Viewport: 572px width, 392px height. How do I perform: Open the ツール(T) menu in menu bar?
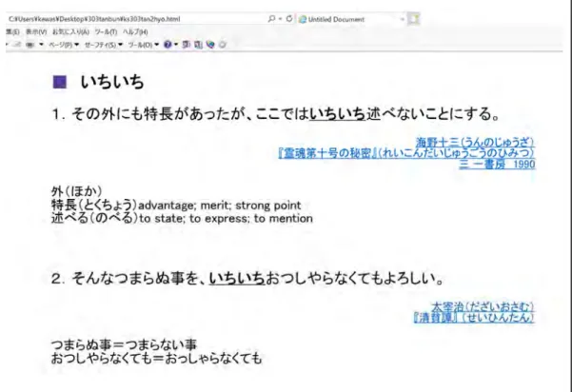(x=106, y=32)
